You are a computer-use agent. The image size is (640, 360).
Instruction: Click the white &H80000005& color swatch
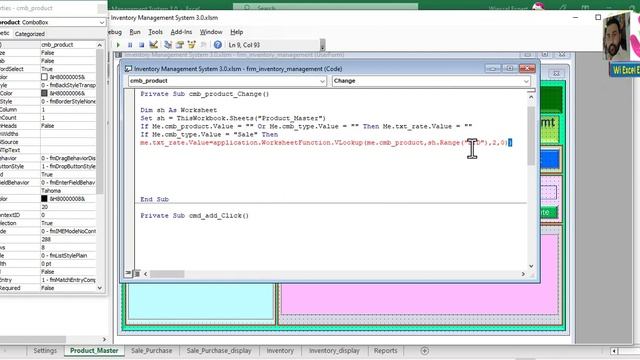tap(44, 77)
